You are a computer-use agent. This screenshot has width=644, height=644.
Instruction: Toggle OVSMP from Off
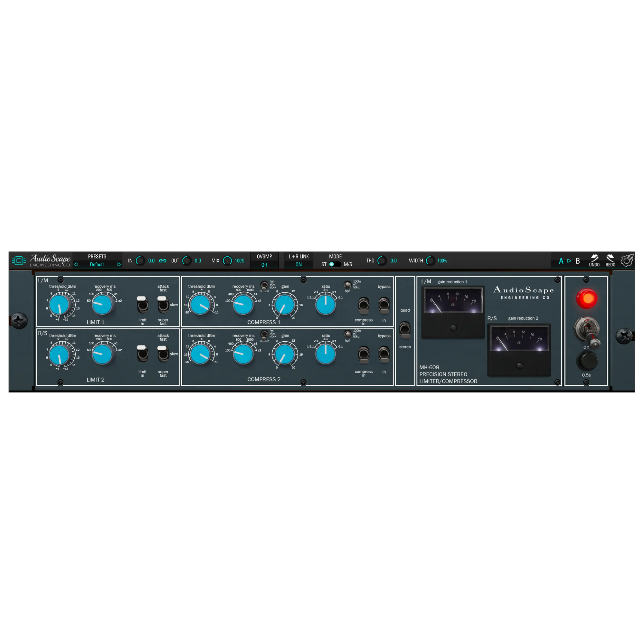pos(264,264)
